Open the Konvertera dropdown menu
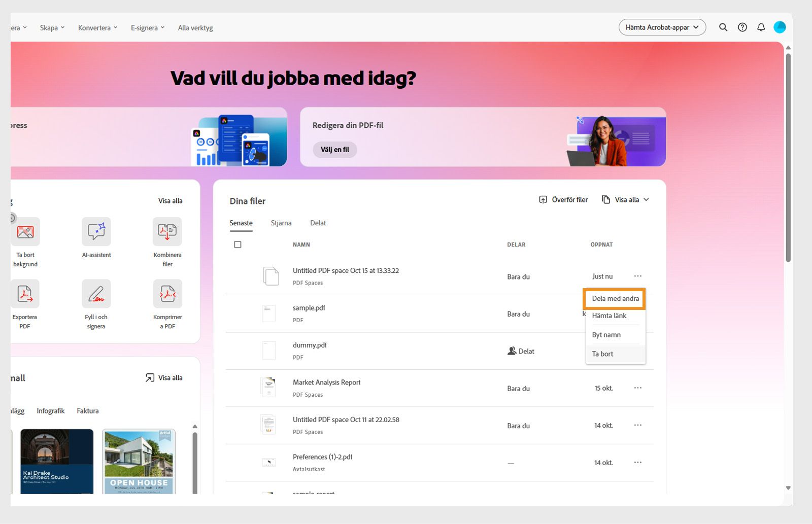The image size is (812, 524). click(x=97, y=27)
